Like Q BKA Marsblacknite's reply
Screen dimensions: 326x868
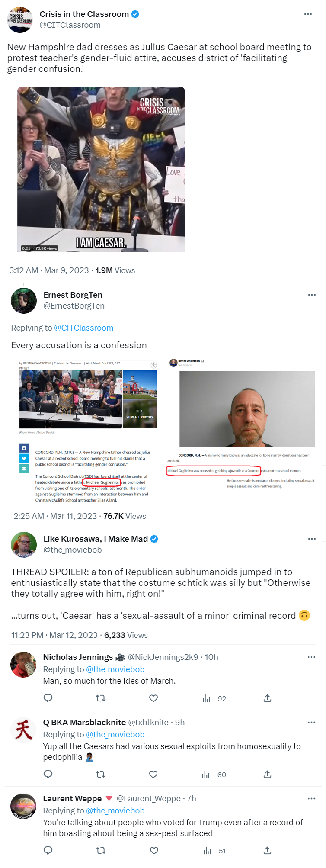(153, 774)
